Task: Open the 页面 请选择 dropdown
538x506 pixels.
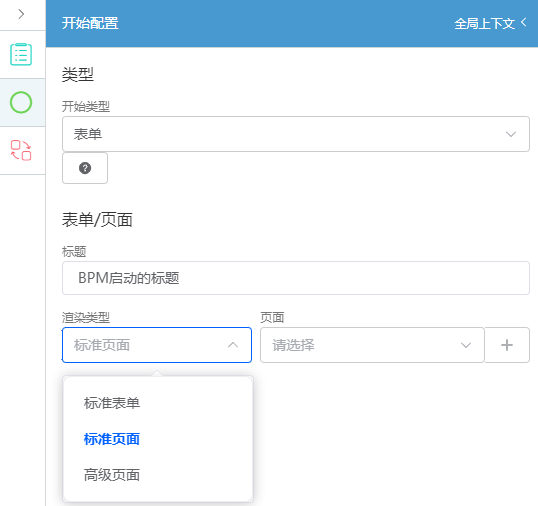Action: (372, 345)
